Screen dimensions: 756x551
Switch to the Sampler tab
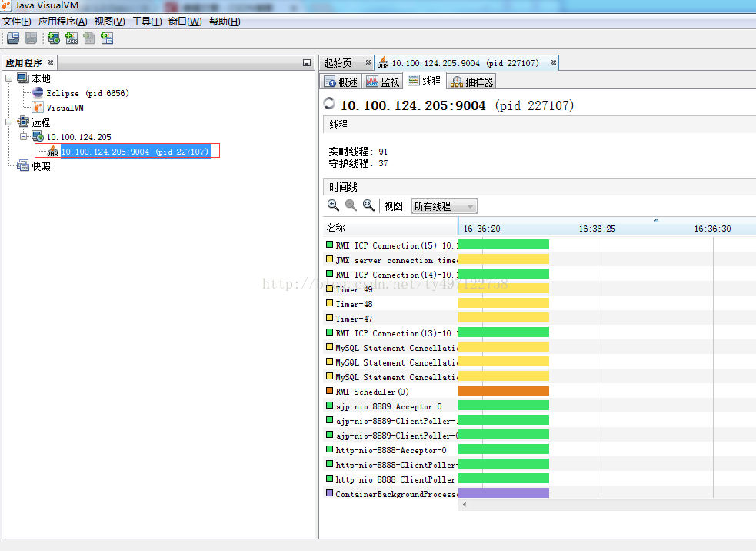click(x=471, y=82)
